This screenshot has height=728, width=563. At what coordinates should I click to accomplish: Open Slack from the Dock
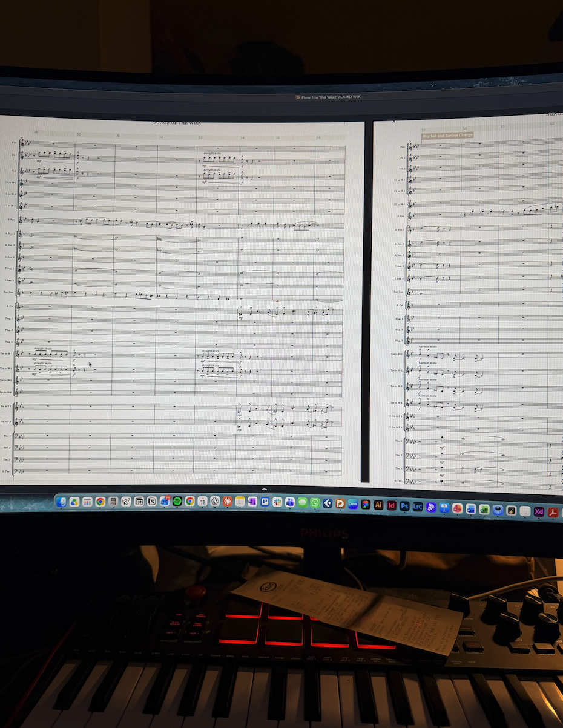(277, 502)
